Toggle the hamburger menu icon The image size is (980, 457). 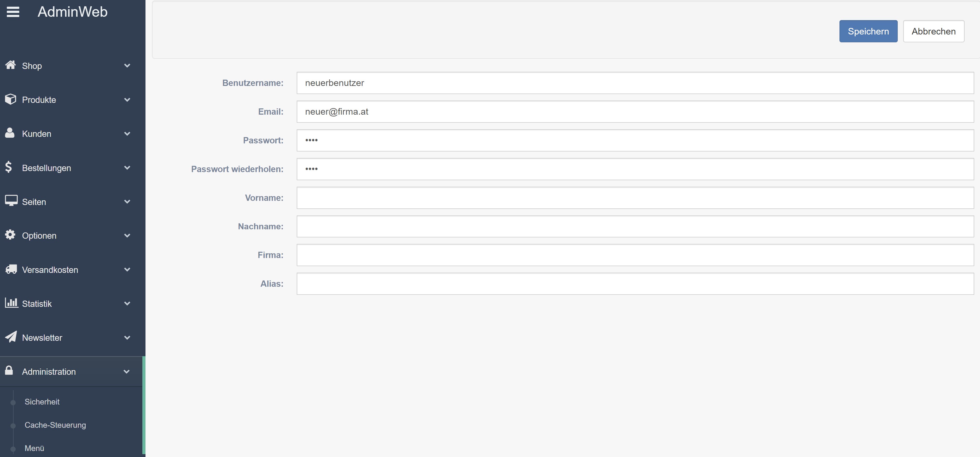[x=13, y=12]
